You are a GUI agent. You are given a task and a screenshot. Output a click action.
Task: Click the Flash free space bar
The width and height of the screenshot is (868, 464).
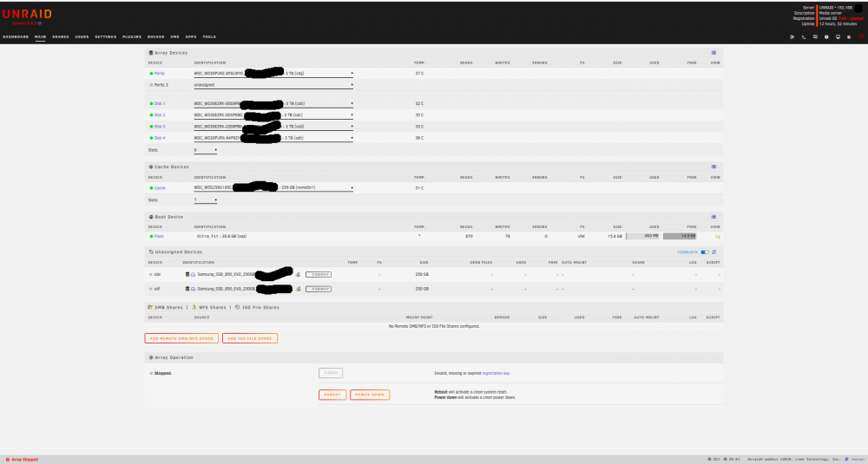[680, 236]
